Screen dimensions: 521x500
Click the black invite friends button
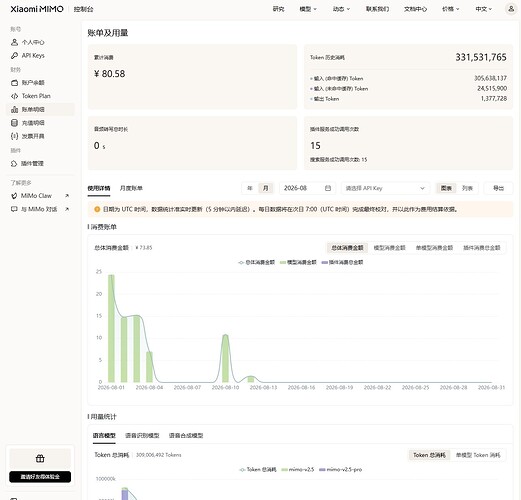(x=40, y=477)
